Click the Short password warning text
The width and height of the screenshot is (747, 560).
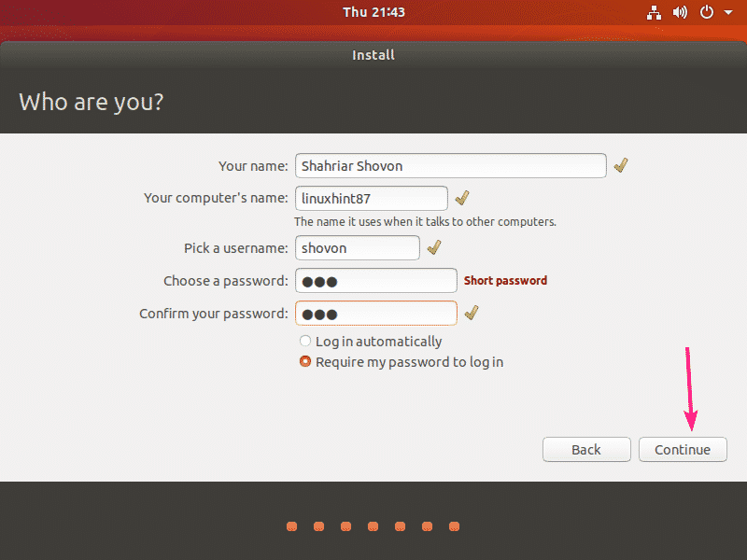(505, 281)
